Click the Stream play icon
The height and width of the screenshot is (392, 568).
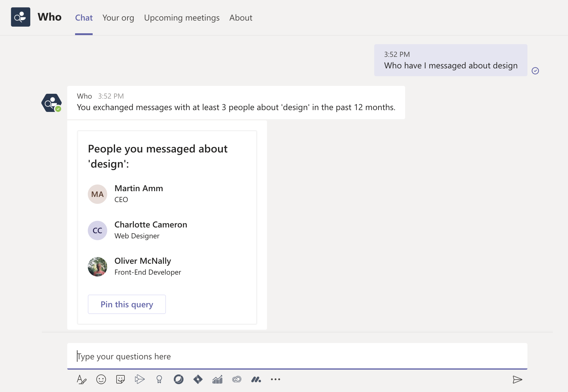[x=140, y=379]
